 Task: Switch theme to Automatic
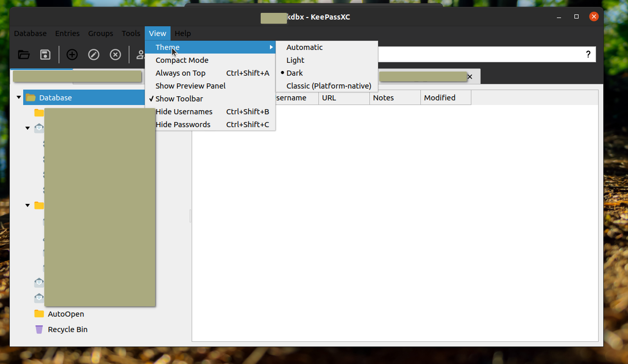tap(304, 47)
